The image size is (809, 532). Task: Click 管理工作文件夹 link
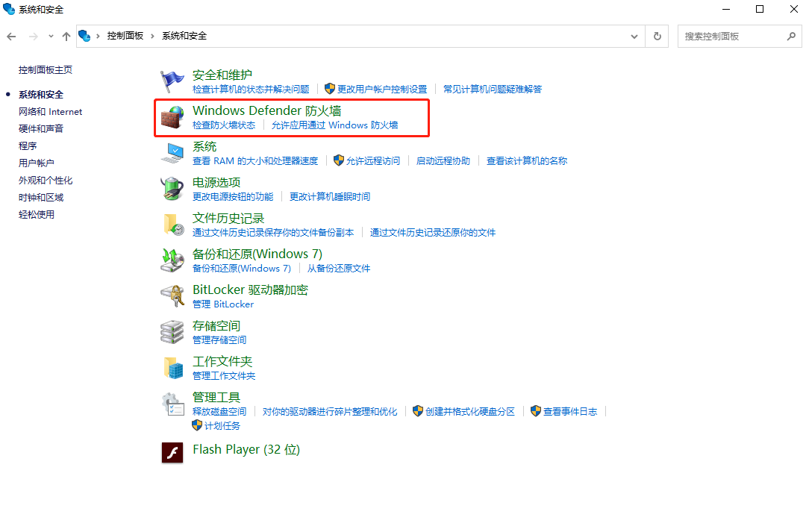[224, 375]
